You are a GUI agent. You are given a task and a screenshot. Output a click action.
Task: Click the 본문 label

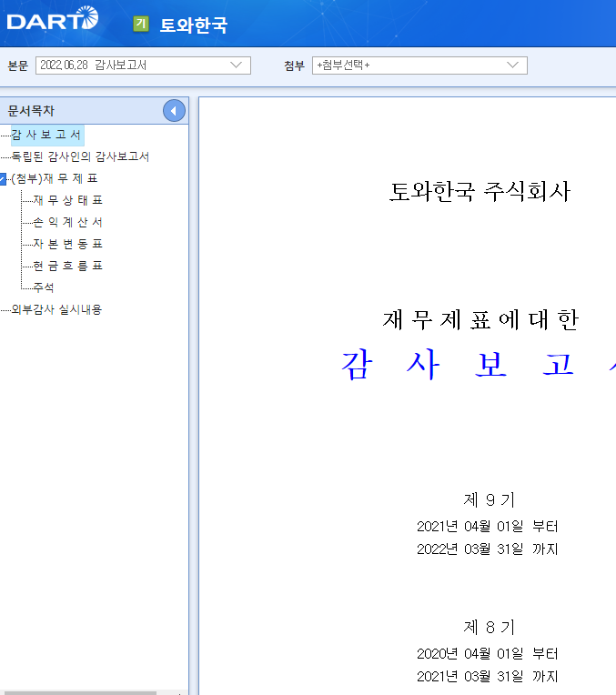coord(18,65)
